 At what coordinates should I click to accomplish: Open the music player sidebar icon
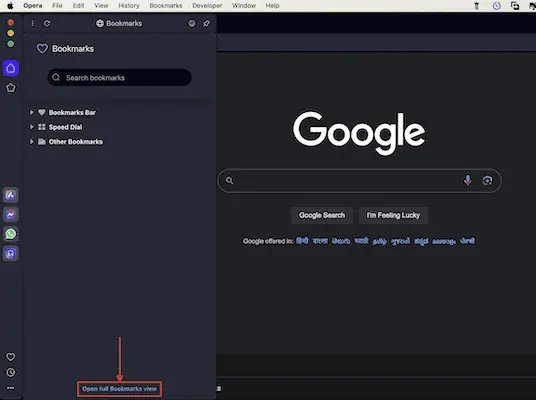(11, 253)
